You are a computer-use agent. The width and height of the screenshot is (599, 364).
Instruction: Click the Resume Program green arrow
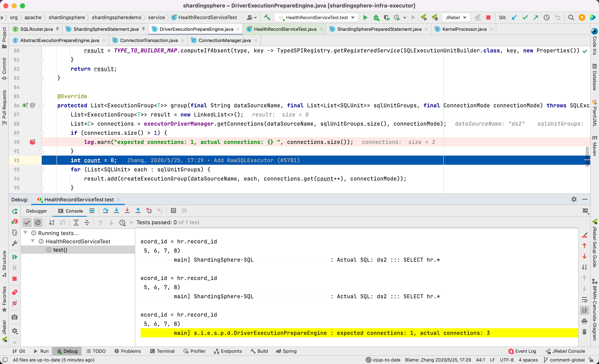click(x=15, y=257)
